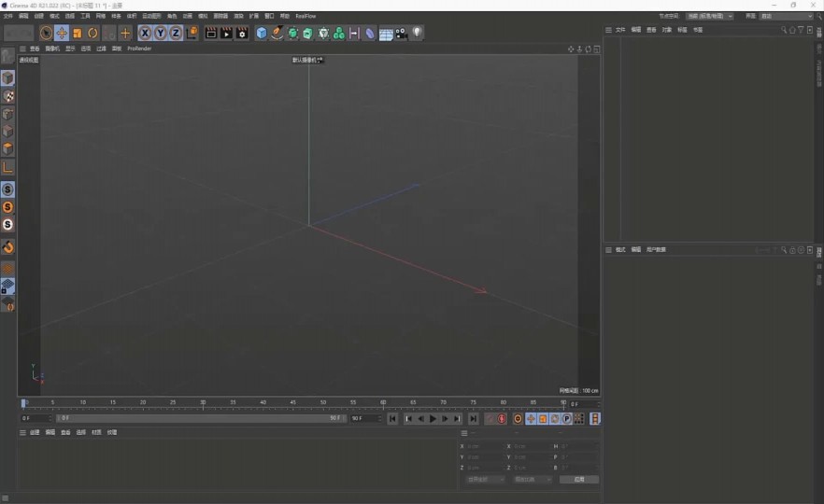The width and height of the screenshot is (824, 504).
Task: Go to end of animation
Action: [474, 418]
